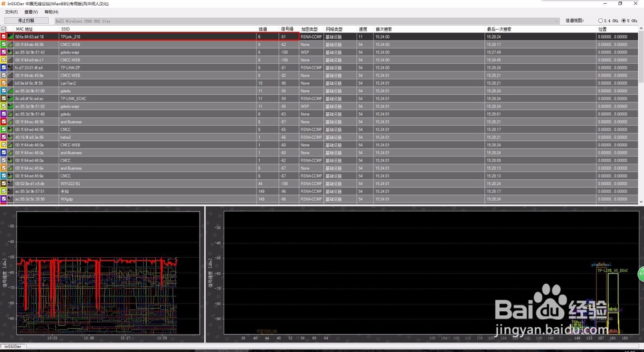Uncheck the orange checkbox for LanTian2
The height and width of the screenshot is (352, 644).
pyautogui.click(x=4, y=83)
